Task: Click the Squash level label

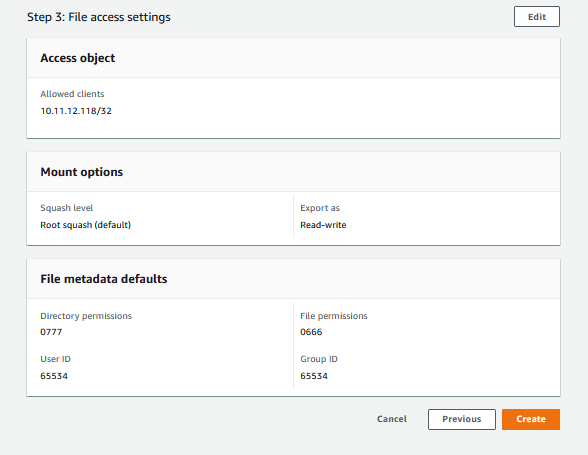Action: pyautogui.click(x=66, y=208)
